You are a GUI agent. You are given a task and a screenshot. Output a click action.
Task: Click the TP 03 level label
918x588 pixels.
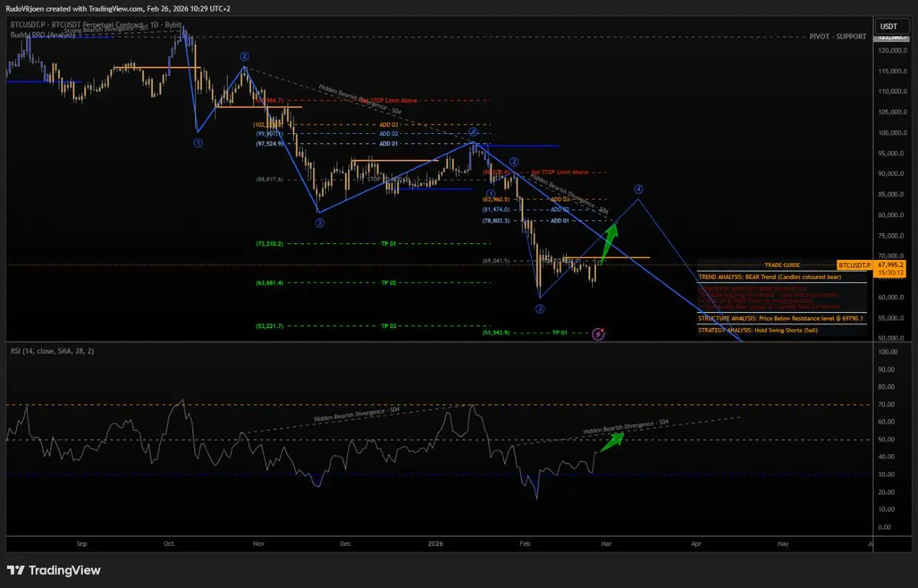[389, 326]
